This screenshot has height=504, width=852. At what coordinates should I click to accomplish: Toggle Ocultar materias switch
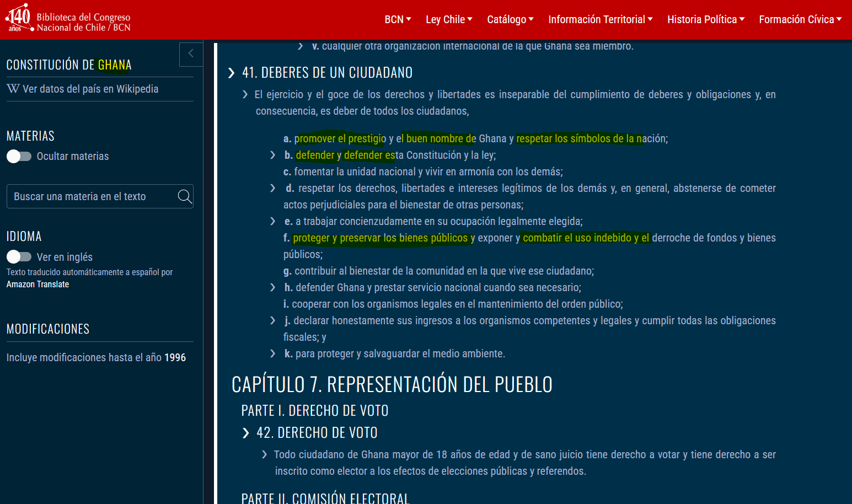[x=19, y=156]
